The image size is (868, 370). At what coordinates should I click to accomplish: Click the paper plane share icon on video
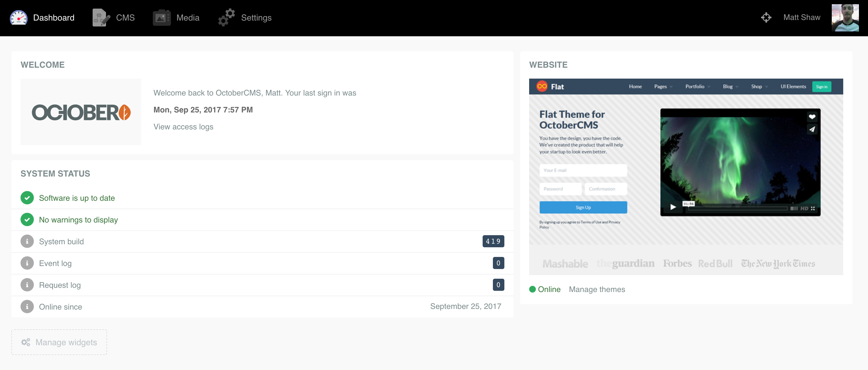click(812, 129)
